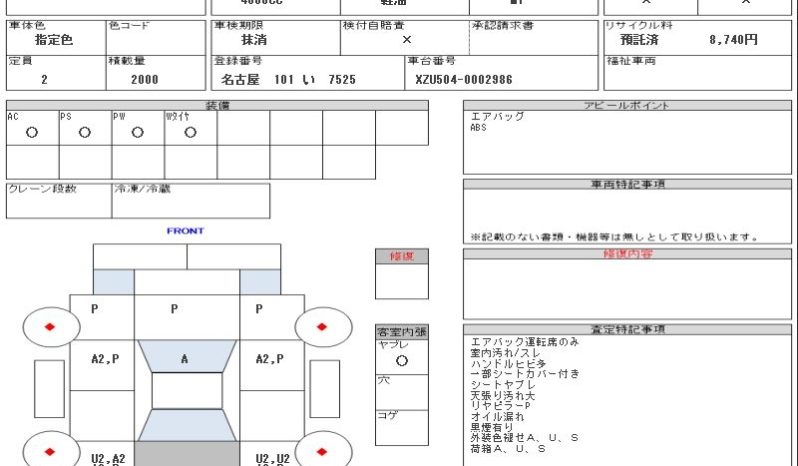This screenshot has height=466, width=798.
Task: Click the × mark under 検付自賠責
Action: point(407,40)
